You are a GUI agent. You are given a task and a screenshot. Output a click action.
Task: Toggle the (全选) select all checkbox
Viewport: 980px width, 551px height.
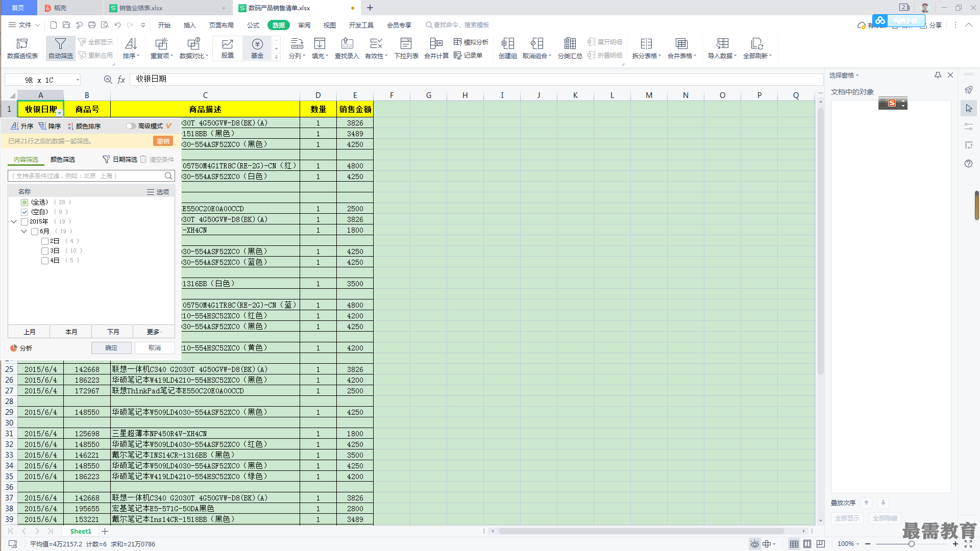pos(24,203)
